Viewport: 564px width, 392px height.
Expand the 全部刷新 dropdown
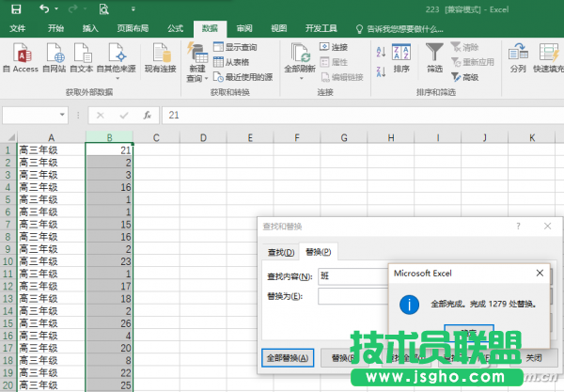pos(299,80)
